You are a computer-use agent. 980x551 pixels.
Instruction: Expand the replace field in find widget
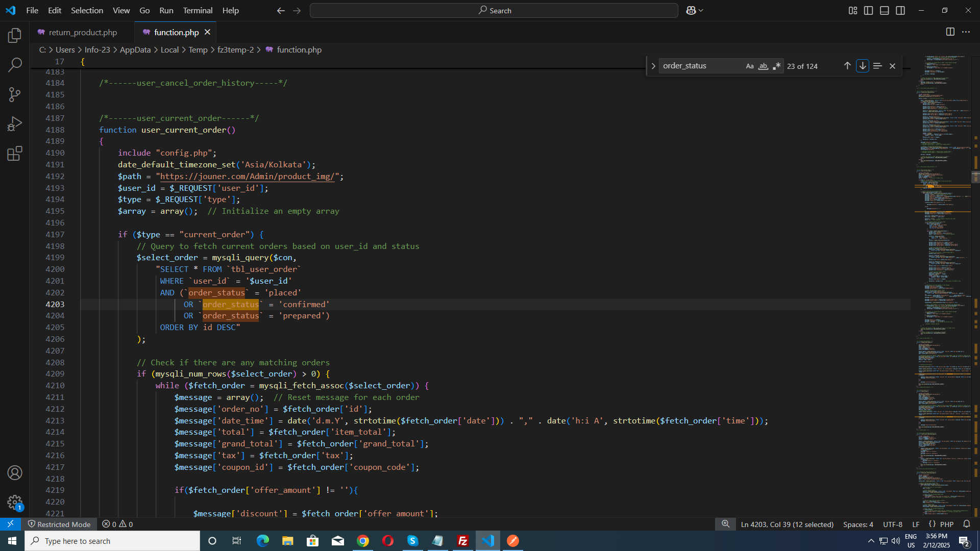(x=653, y=66)
